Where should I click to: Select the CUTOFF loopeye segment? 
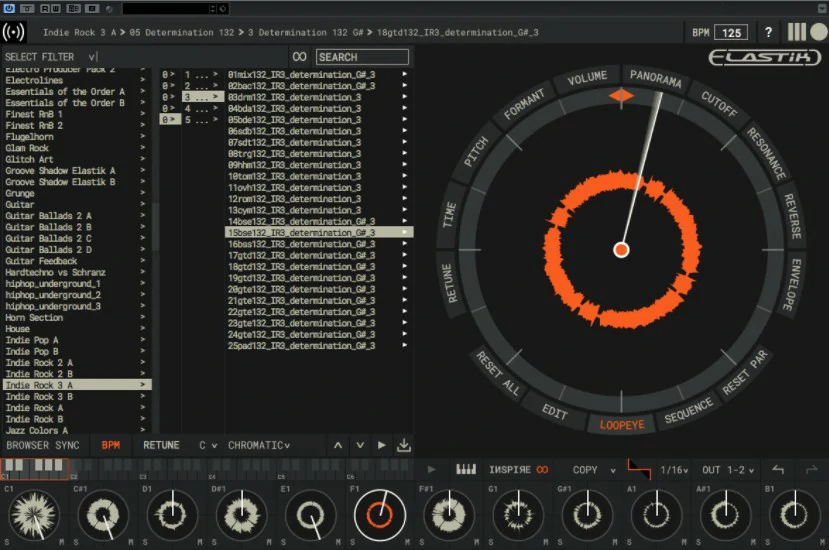[719, 104]
